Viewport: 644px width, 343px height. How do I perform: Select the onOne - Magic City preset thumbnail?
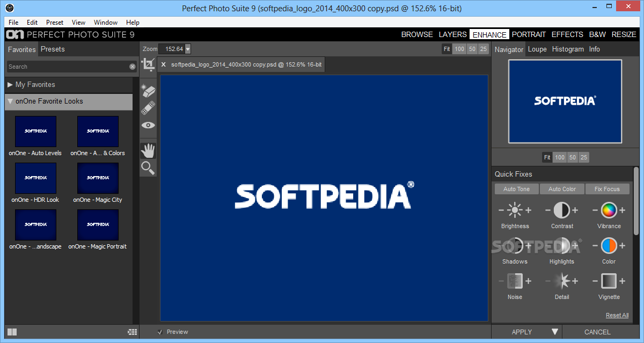[x=98, y=178]
